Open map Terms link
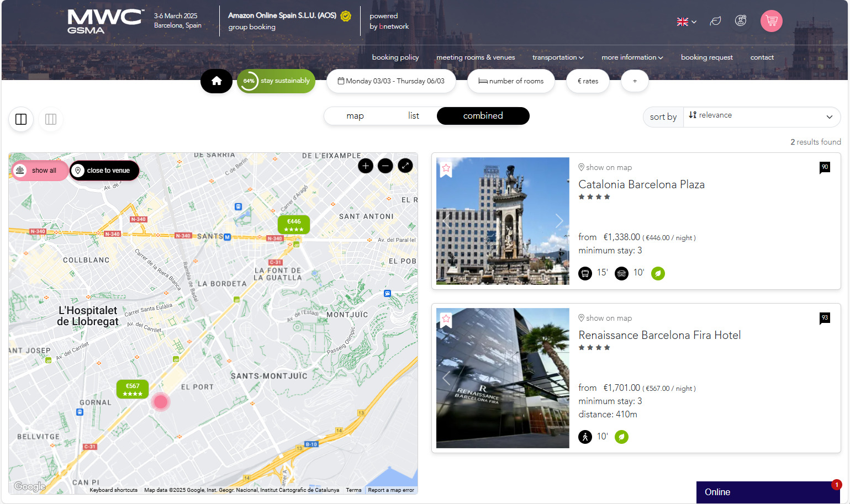850x504 pixels. pos(353,490)
